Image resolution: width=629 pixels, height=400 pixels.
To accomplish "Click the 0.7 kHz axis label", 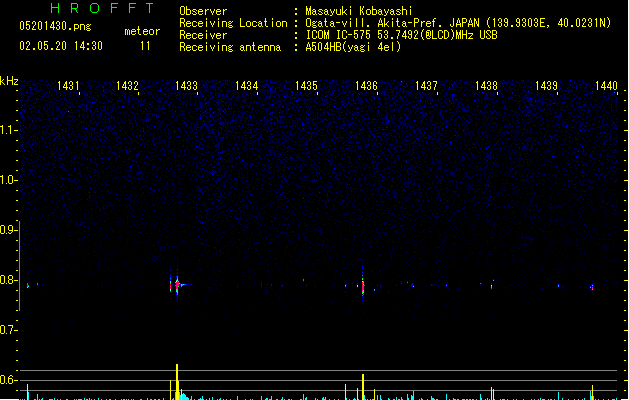I will (x=7, y=330).
